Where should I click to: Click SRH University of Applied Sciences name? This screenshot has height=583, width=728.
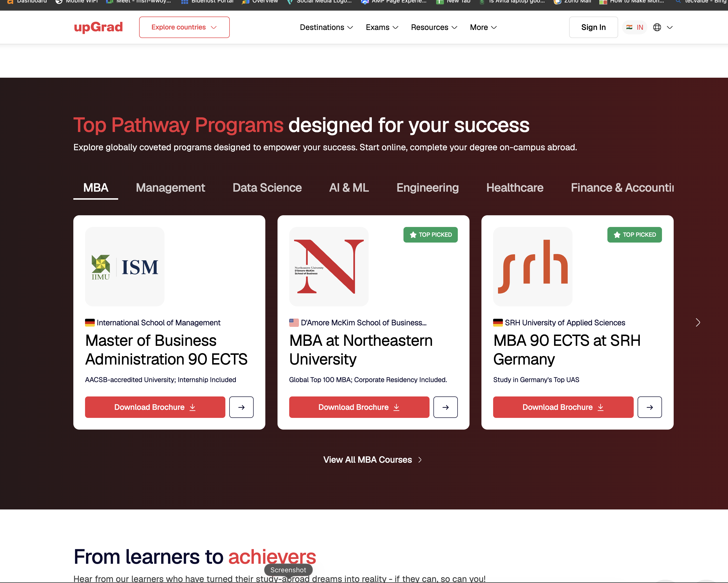pyautogui.click(x=565, y=323)
